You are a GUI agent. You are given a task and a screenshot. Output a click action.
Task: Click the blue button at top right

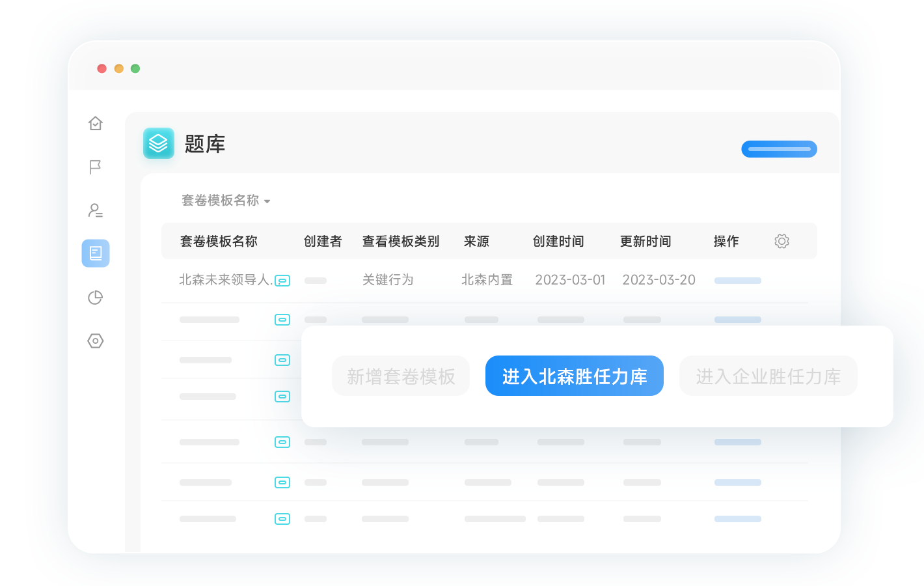[x=779, y=149]
